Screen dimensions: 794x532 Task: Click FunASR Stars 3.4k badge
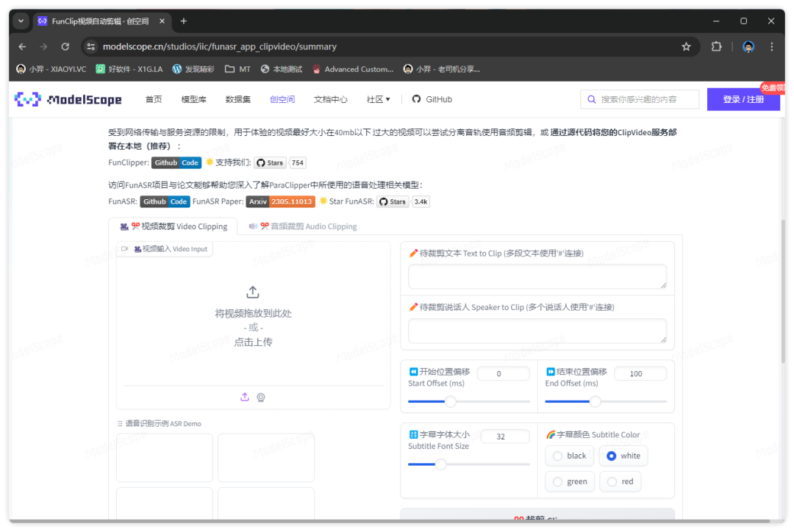point(403,201)
